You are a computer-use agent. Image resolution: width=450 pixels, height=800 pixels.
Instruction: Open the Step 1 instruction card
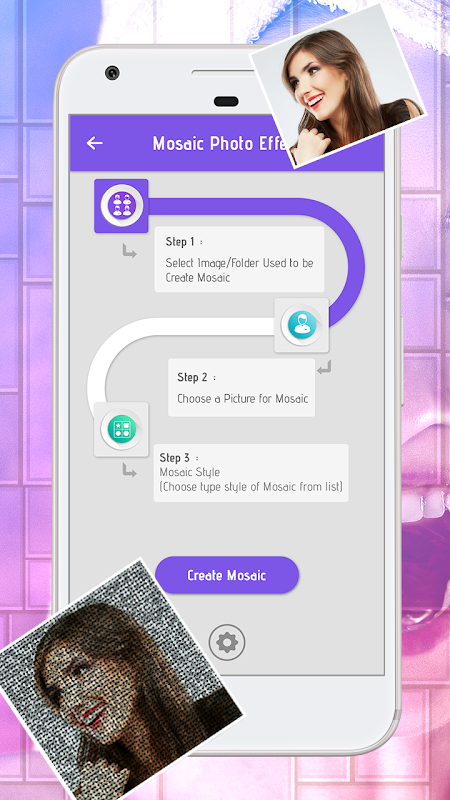[239, 259]
